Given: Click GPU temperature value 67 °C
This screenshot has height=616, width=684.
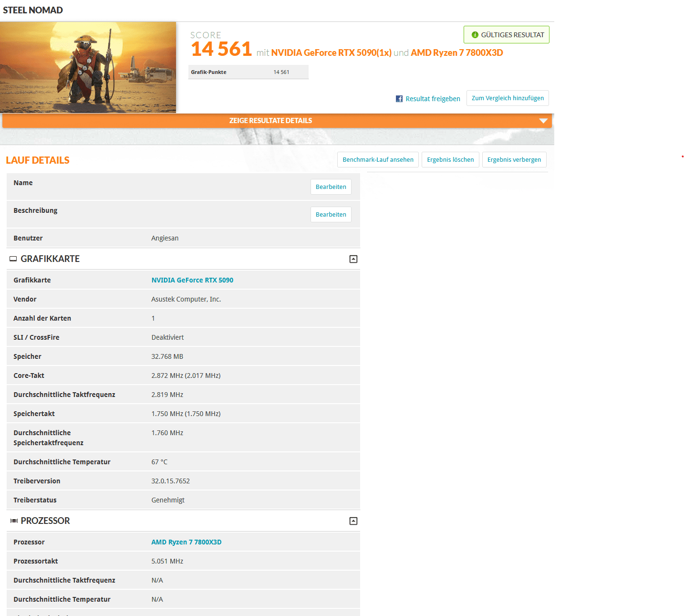Looking at the screenshot, I should (x=159, y=462).
